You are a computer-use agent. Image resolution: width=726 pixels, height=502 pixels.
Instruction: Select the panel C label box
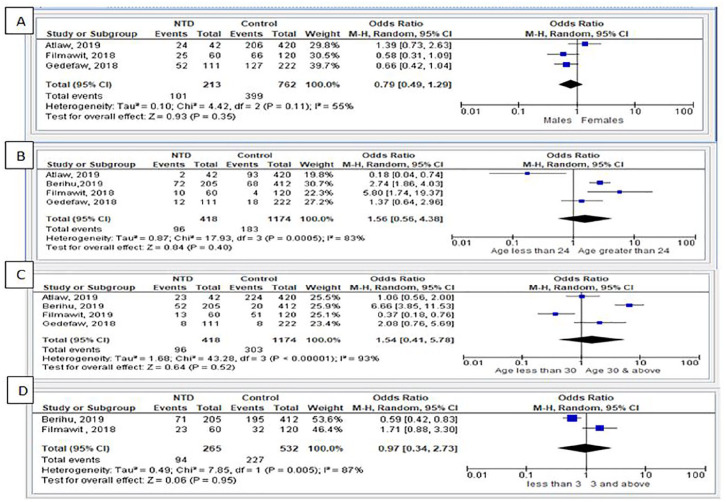point(20,274)
